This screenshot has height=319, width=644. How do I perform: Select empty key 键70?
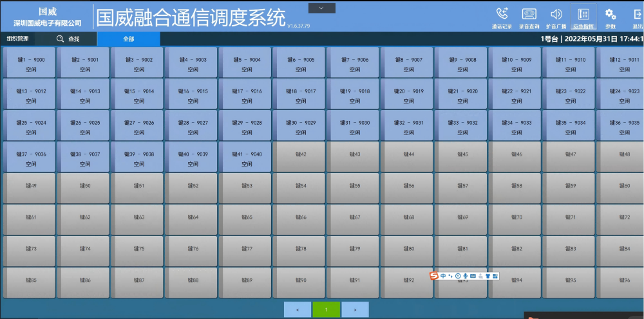[515, 220]
